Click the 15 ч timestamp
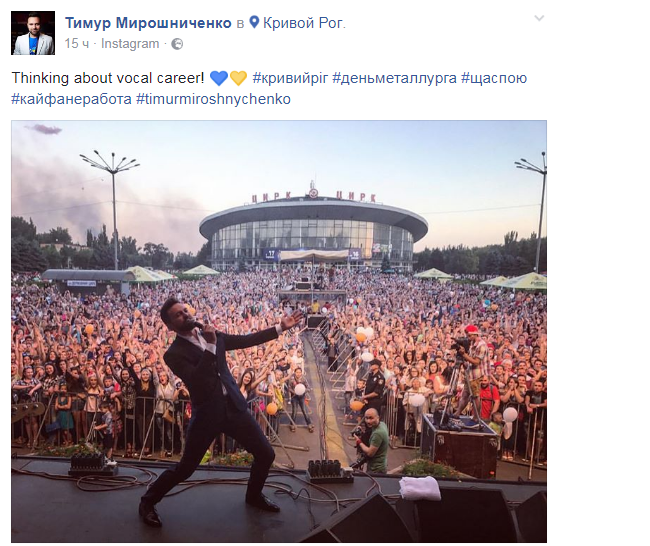This screenshot has height=546, width=650. [x=77, y=44]
